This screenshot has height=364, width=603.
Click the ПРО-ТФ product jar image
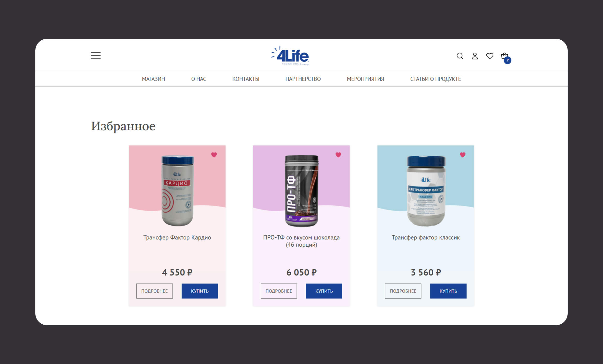[301, 191]
